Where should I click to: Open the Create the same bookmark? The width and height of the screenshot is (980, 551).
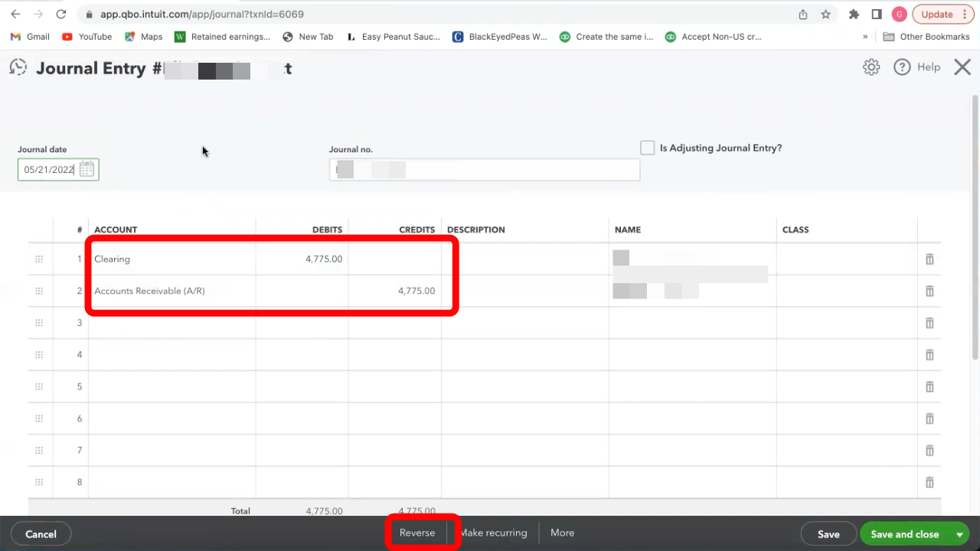(x=606, y=37)
